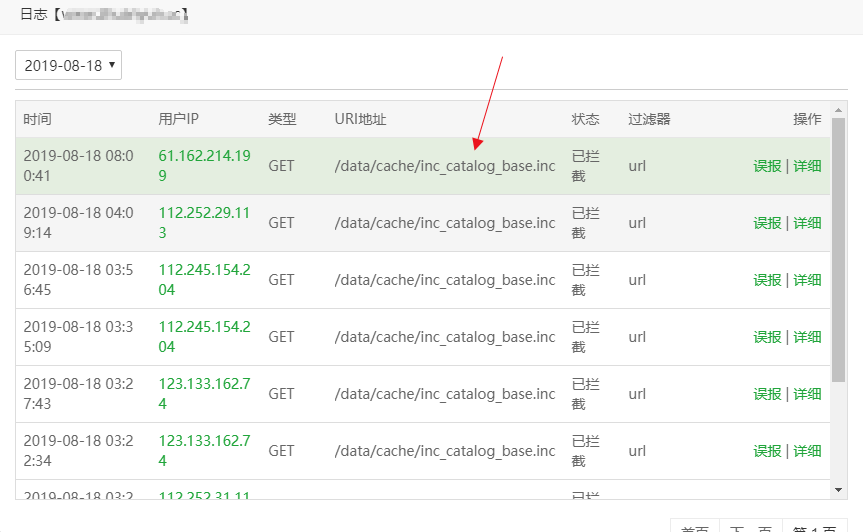Click 详细 in the 04:09:14 row
863x532 pixels.
click(807, 223)
